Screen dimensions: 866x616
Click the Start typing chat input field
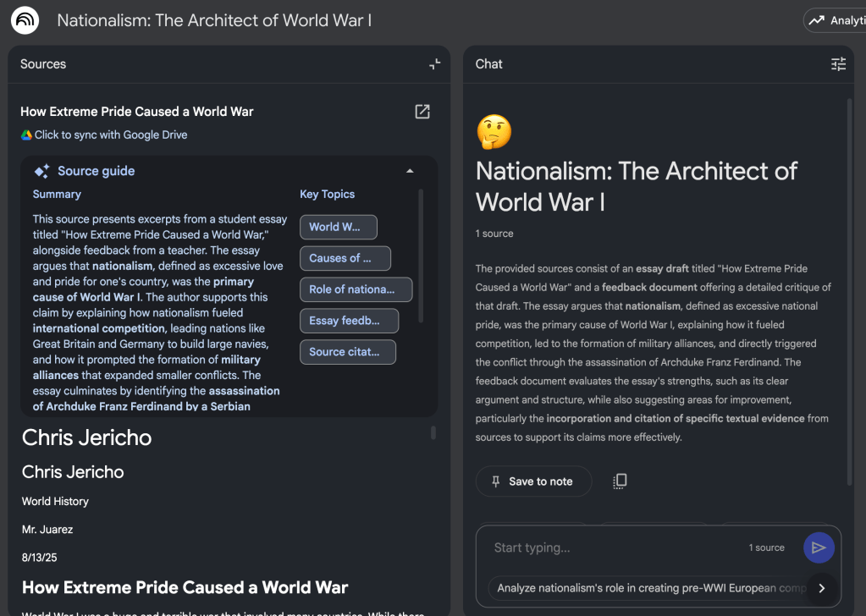pyautogui.click(x=610, y=547)
